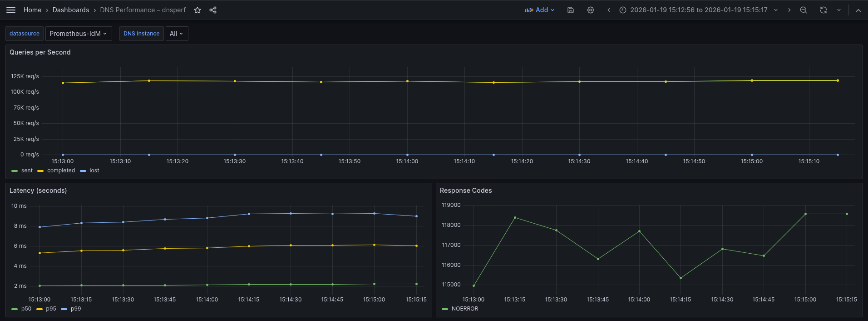Zoom out the time range
Screen dimensions: 868x321
click(804, 10)
